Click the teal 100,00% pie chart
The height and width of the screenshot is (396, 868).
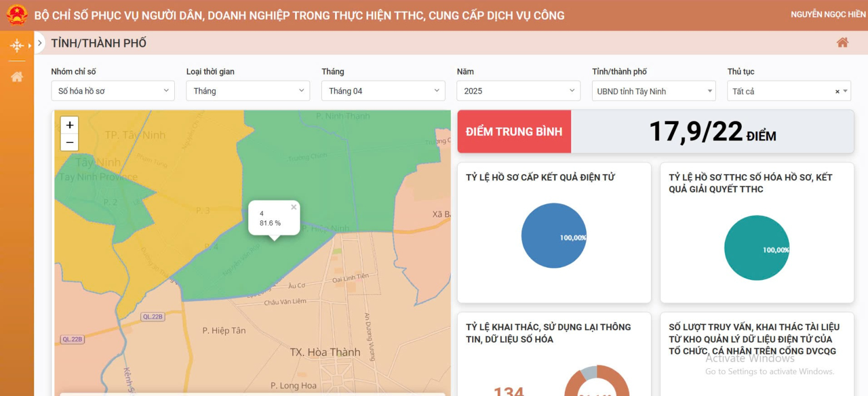[x=757, y=247]
